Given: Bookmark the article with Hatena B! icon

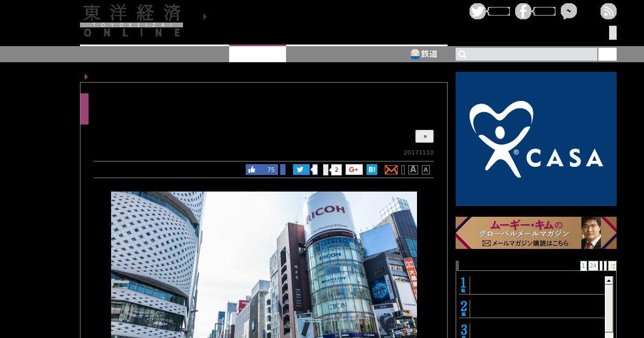Looking at the screenshot, I should point(372,170).
